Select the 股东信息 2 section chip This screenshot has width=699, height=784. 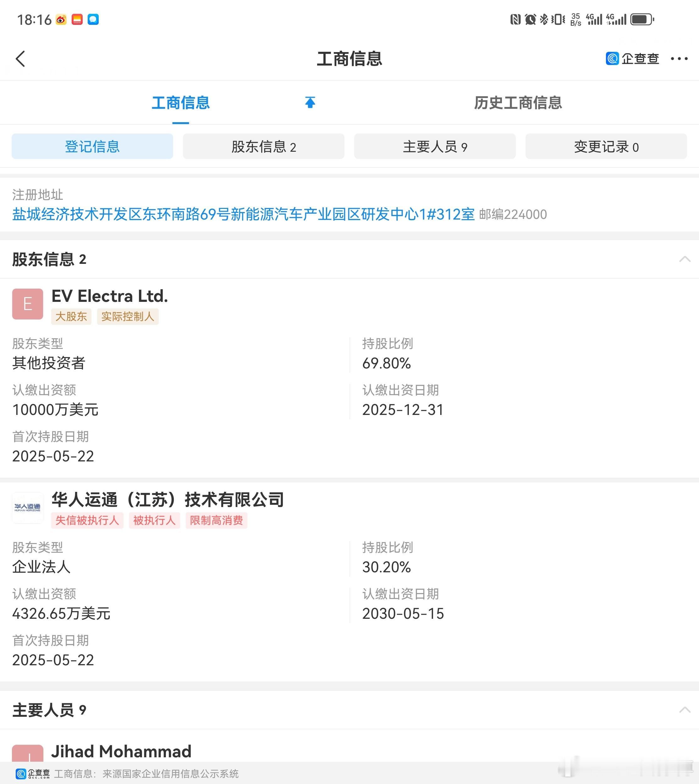(263, 146)
